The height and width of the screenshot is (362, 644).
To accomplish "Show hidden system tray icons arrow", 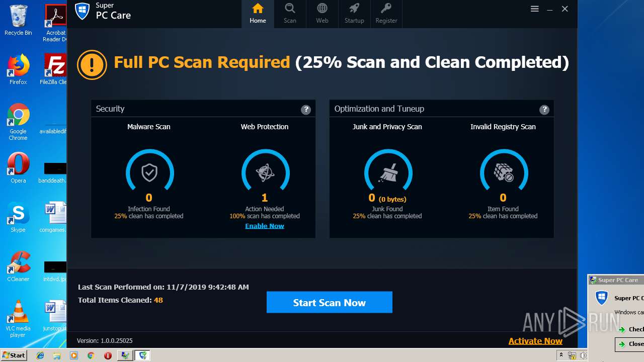I will pyautogui.click(x=561, y=355).
